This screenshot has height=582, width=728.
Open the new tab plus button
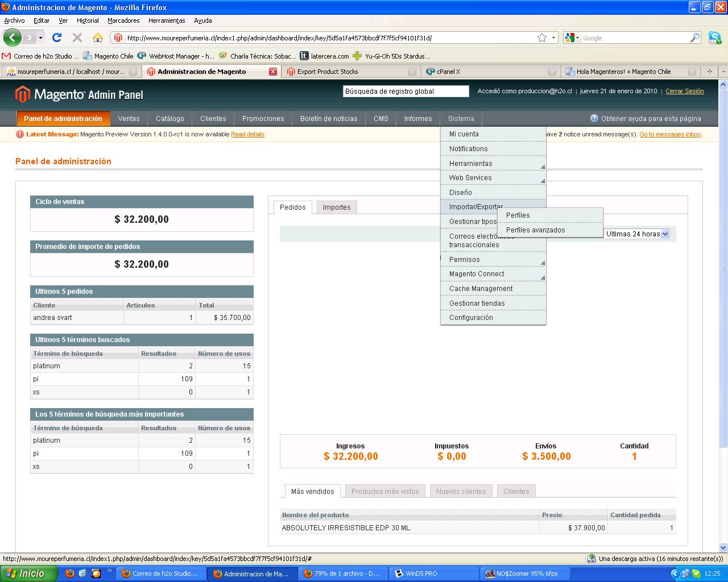coord(709,72)
